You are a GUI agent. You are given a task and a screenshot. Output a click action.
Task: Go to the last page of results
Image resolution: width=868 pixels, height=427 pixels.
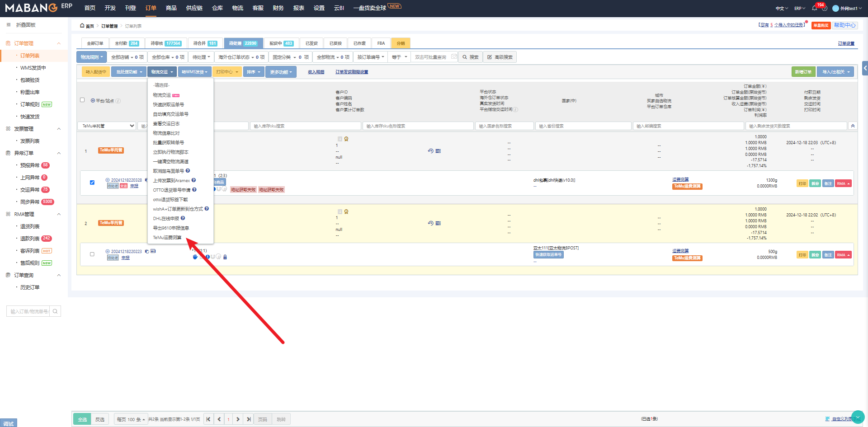[249, 419]
